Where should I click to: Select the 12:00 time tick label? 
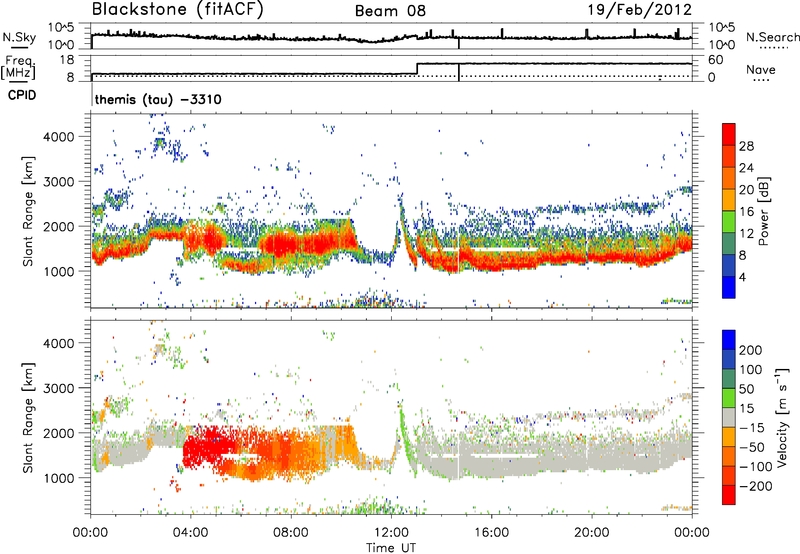(x=391, y=533)
